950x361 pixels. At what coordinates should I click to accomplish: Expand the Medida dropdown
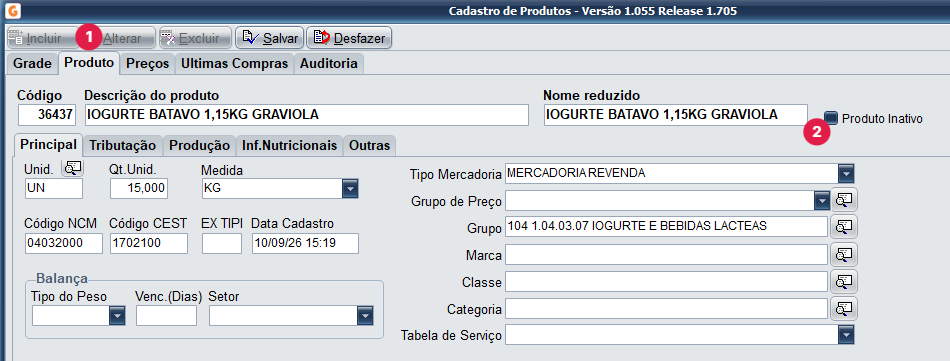(350, 189)
